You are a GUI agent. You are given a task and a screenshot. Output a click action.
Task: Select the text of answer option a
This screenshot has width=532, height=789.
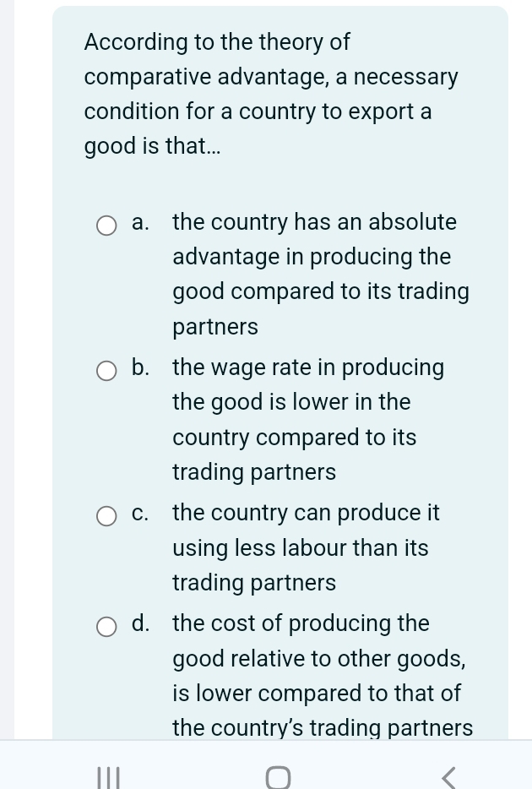click(321, 274)
